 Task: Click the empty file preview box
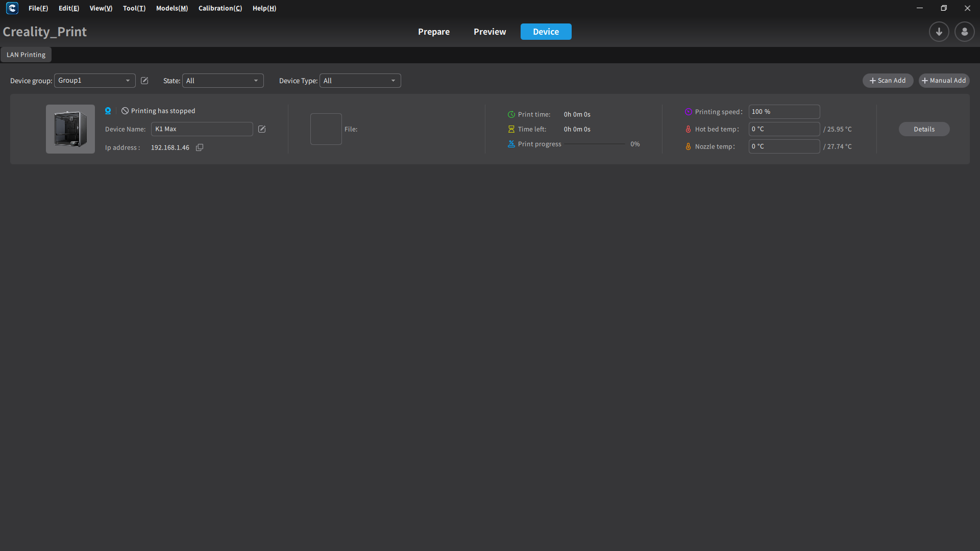(326, 129)
